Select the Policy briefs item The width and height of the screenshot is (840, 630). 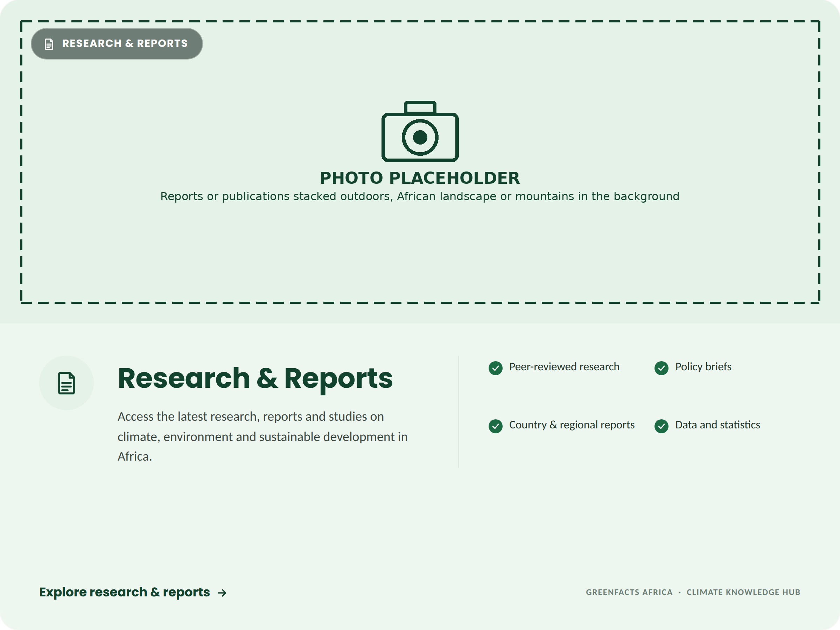click(x=693, y=367)
